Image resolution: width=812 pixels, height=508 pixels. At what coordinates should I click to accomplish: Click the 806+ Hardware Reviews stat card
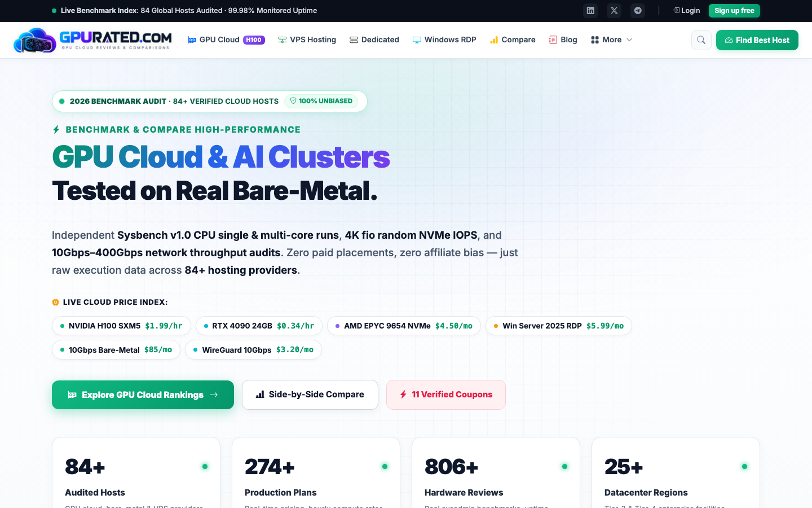496,473
